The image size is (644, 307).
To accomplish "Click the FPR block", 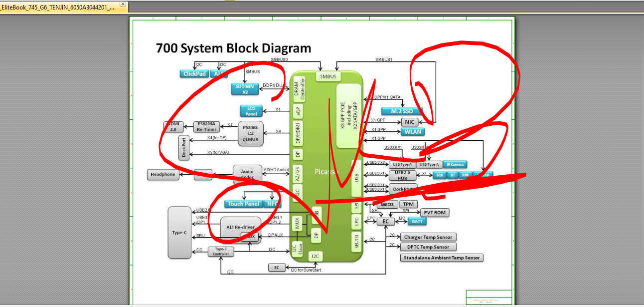I will pyautogui.click(x=465, y=175).
